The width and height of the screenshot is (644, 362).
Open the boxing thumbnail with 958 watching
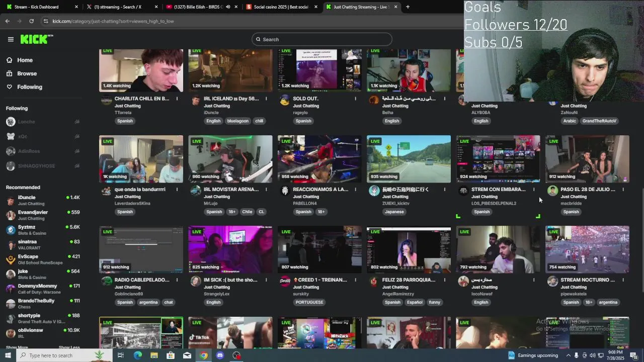[x=319, y=159]
